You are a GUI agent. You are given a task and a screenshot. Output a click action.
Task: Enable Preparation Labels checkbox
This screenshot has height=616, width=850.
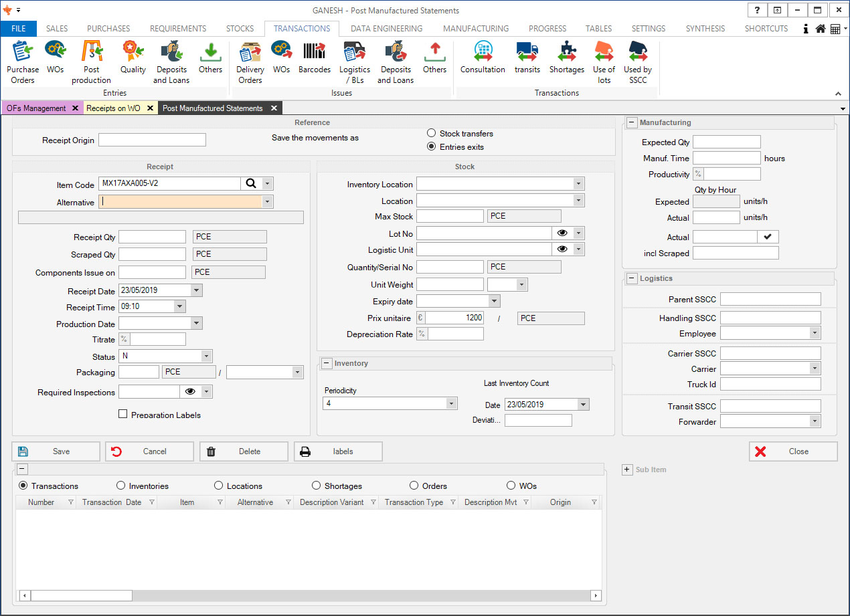[122, 415]
